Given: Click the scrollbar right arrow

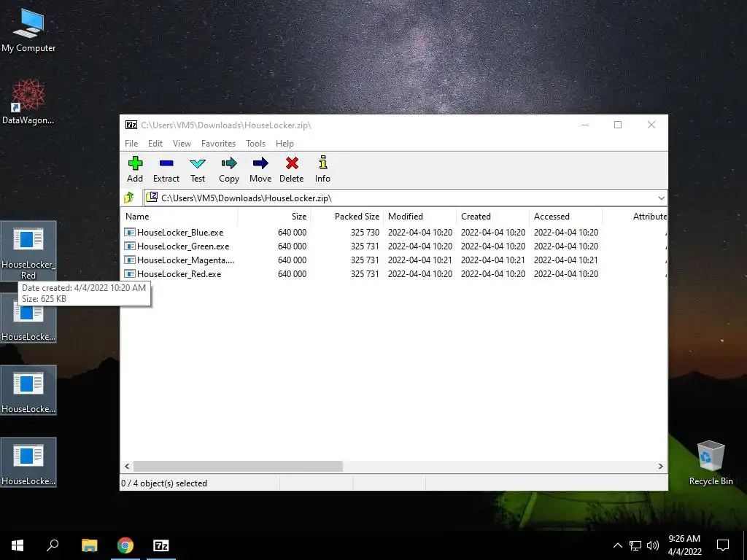Looking at the screenshot, I should click(x=660, y=466).
